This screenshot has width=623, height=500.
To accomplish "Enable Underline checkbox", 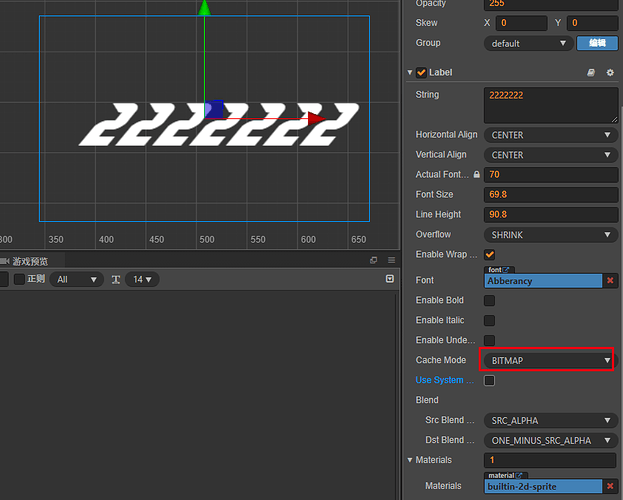I will (490, 340).
